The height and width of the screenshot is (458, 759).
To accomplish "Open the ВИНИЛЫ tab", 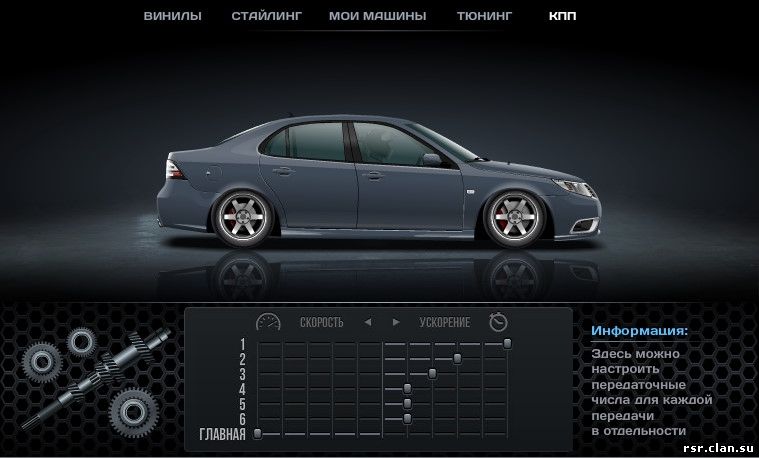I will coord(172,16).
